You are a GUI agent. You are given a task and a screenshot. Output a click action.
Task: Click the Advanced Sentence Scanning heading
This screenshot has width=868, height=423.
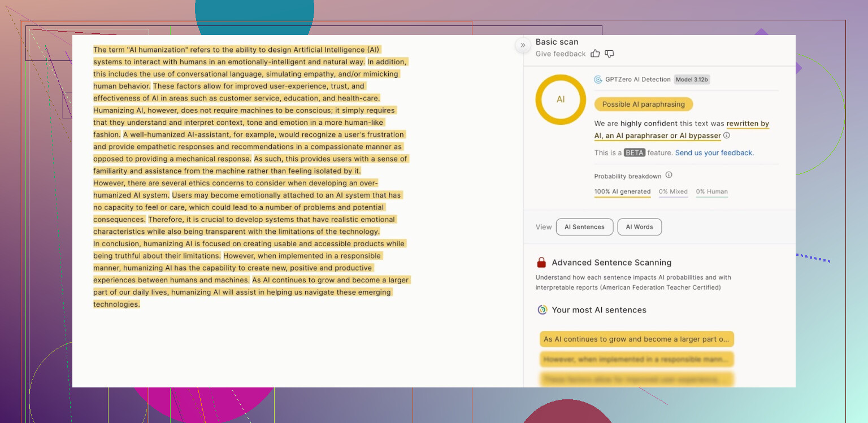611,263
